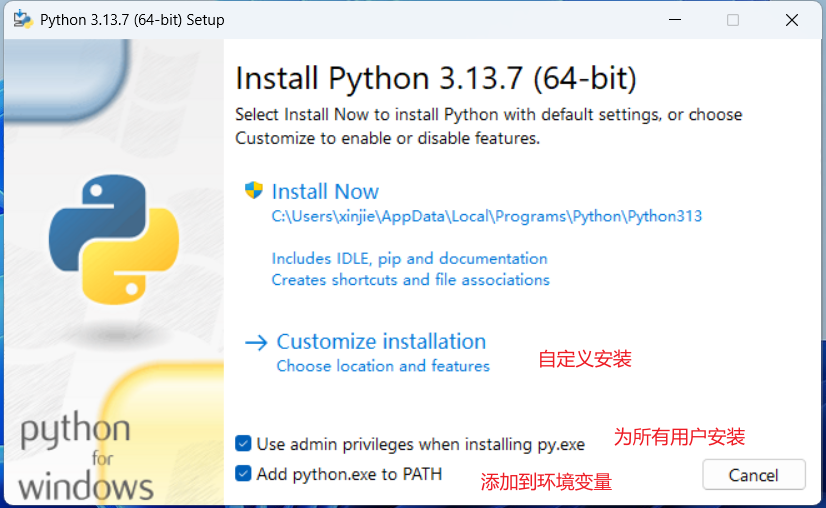Click the UAC shield icon beside Install Now
The height and width of the screenshot is (508, 826).
click(254, 191)
